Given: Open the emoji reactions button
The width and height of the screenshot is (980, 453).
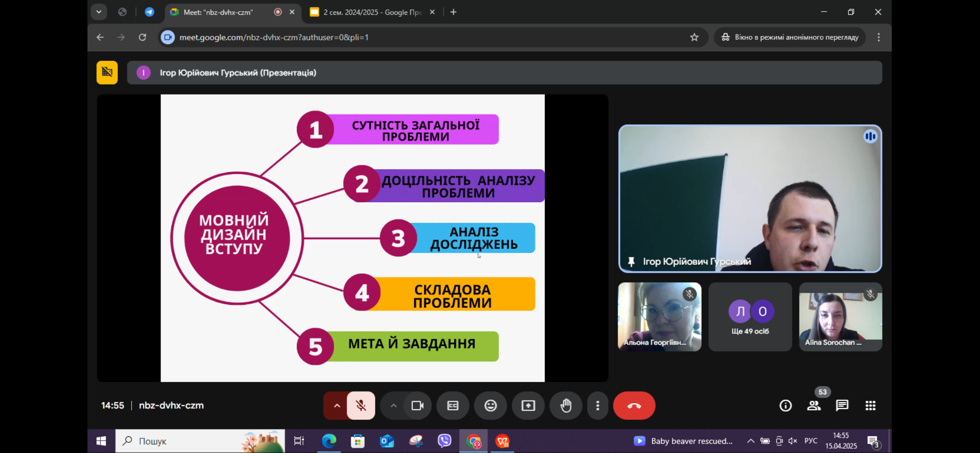Looking at the screenshot, I should point(490,405).
